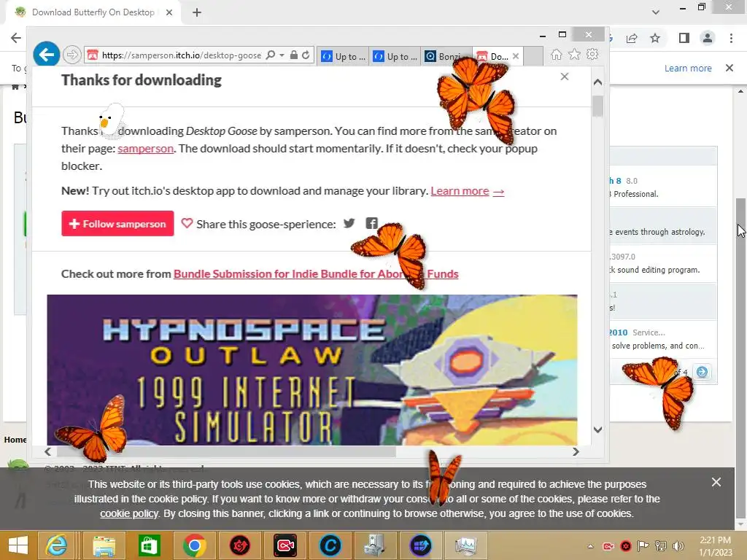Click Chrome's share page icon
Image resolution: width=747 pixels, height=560 pixels.
point(632,38)
